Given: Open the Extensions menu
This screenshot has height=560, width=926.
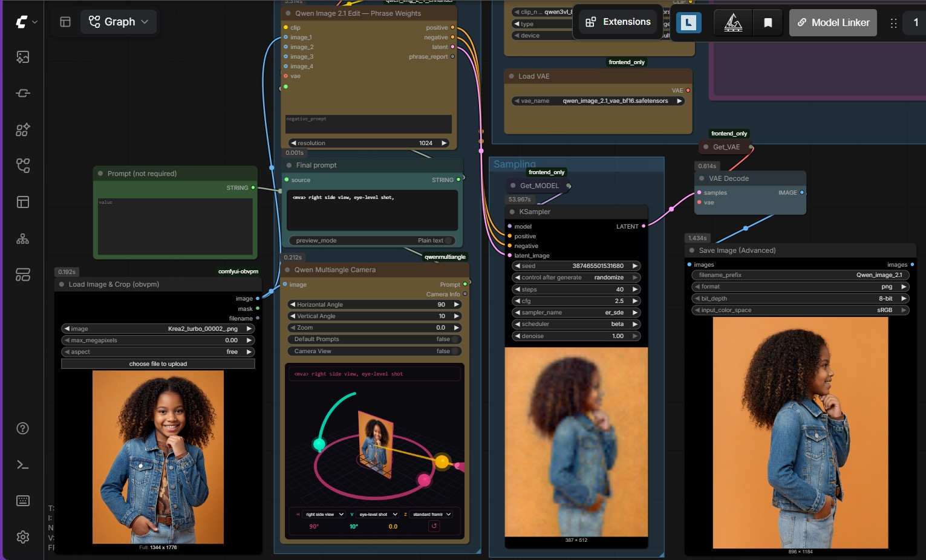Looking at the screenshot, I should tap(618, 22).
